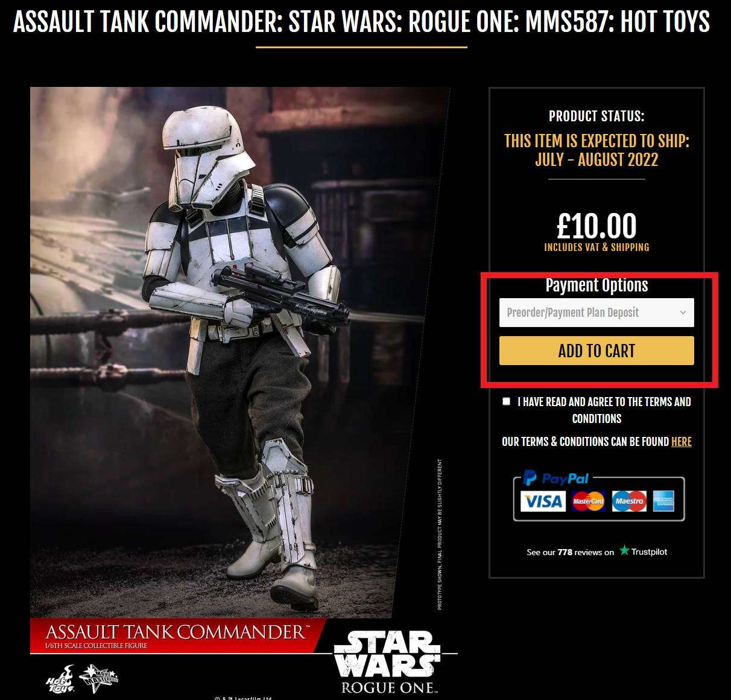Add the item to cart
The height and width of the screenshot is (700, 731).
click(597, 351)
